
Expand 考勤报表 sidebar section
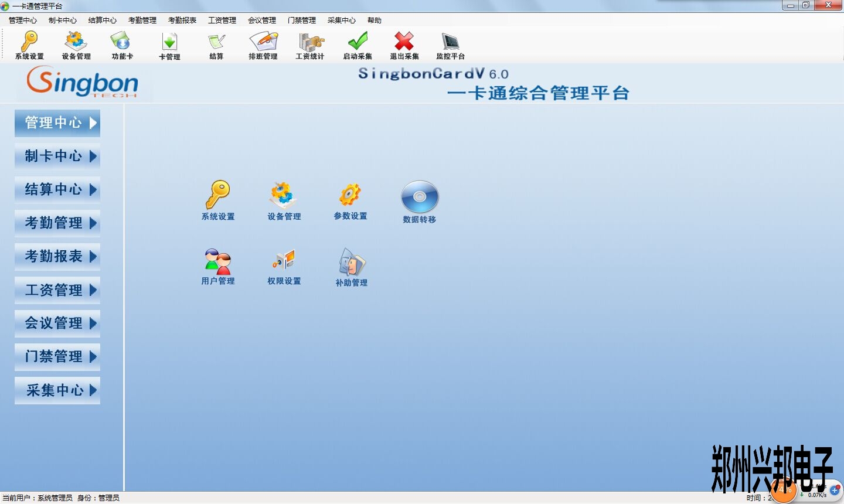[57, 257]
